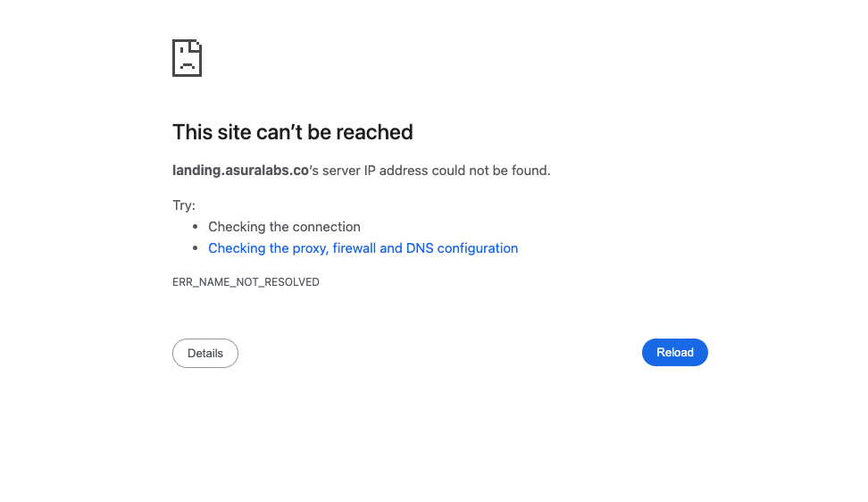Click bullet point before the DNS configuration link
868x502 pixels.
195,248
